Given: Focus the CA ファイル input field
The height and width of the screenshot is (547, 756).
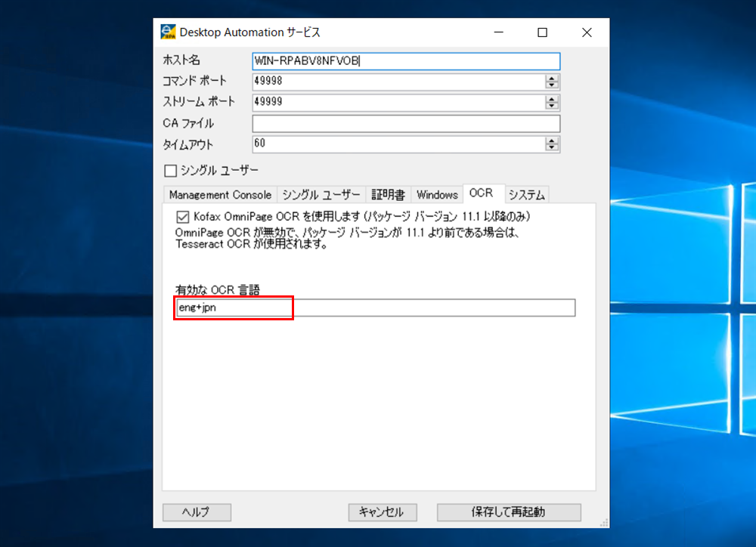Looking at the screenshot, I should [x=406, y=123].
